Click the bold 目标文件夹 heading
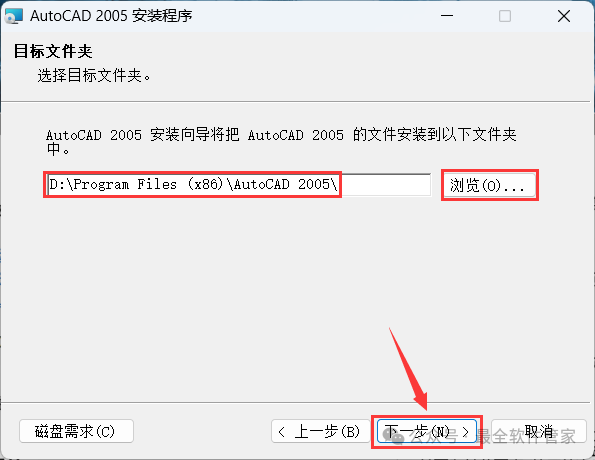The width and height of the screenshot is (595, 460). pos(53,51)
